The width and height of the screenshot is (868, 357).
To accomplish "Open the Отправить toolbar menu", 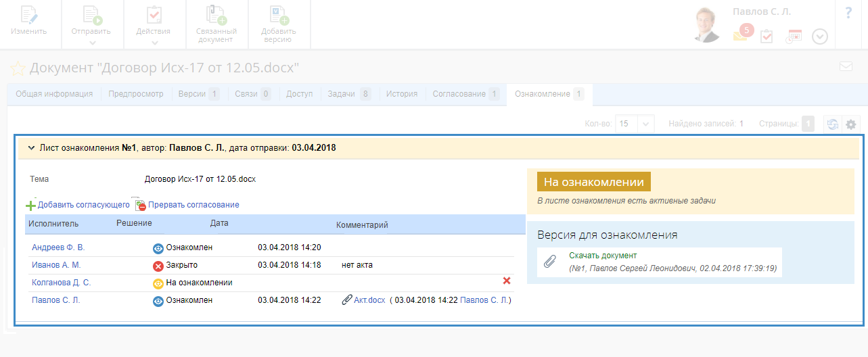I will (x=91, y=24).
